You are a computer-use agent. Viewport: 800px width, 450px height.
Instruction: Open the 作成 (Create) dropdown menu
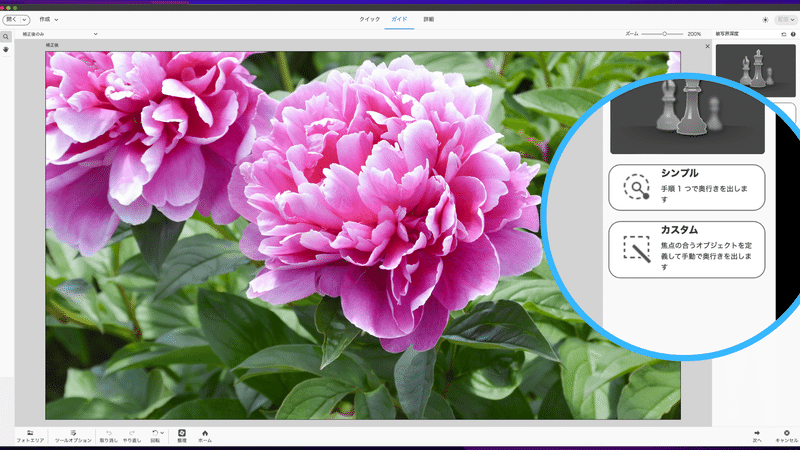[49, 19]
